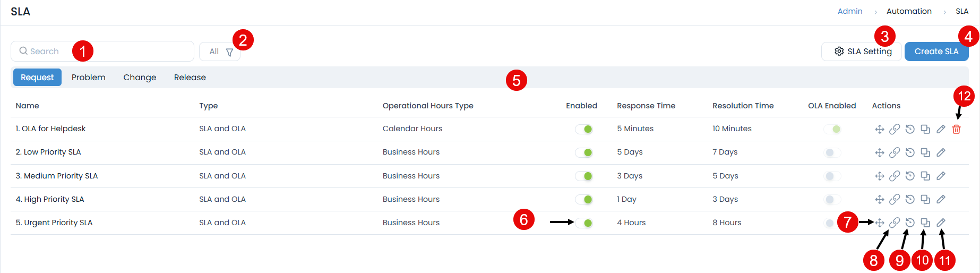Viewport: 980px width, 273px height.
Task: Click edit pencil for Low Priority SLA
Action: click(x=941, y=152)
